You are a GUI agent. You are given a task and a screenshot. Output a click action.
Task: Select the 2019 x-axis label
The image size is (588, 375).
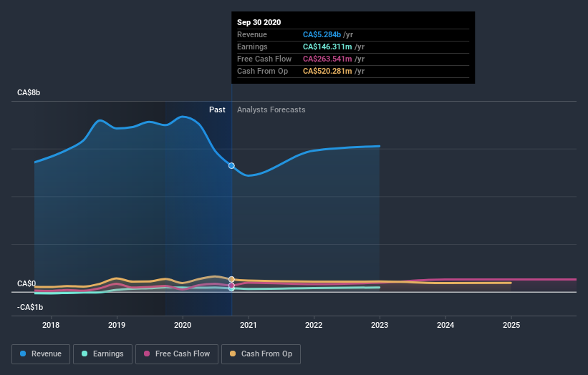click(117, 325)
